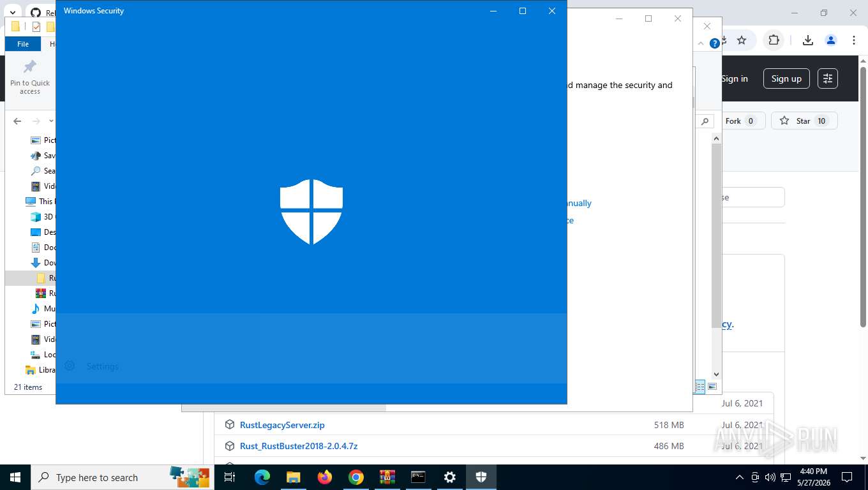
Task: Open Task View on the taskbar
Action: [230, 477]
